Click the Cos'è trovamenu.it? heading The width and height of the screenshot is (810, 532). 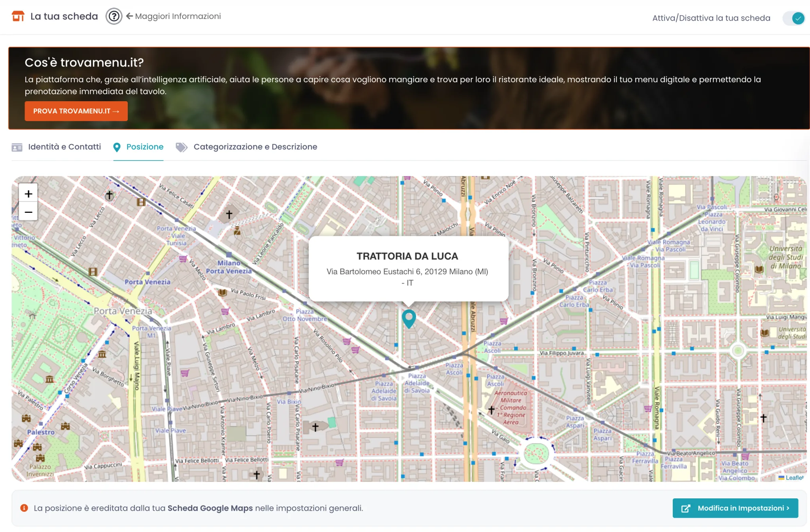(x=84, y=62)
